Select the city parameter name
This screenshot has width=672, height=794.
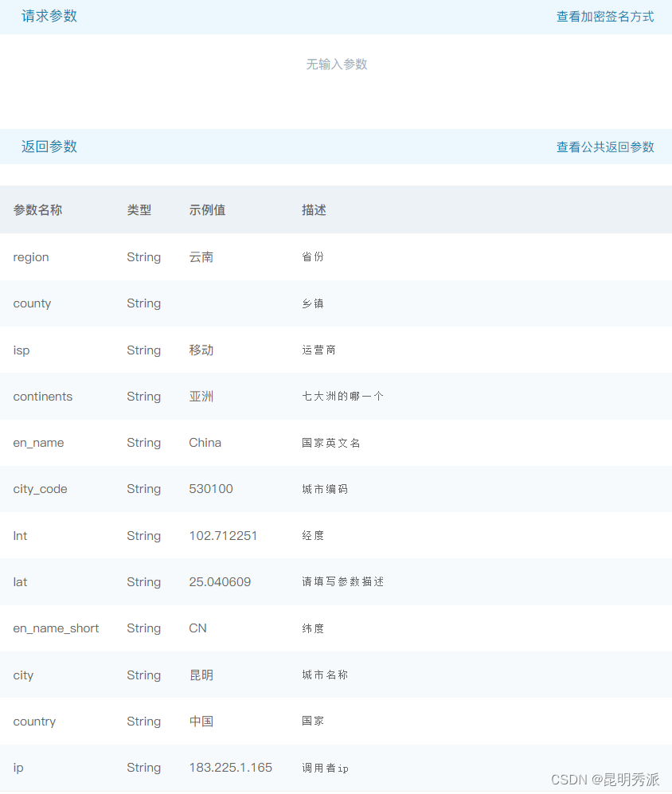23,675
